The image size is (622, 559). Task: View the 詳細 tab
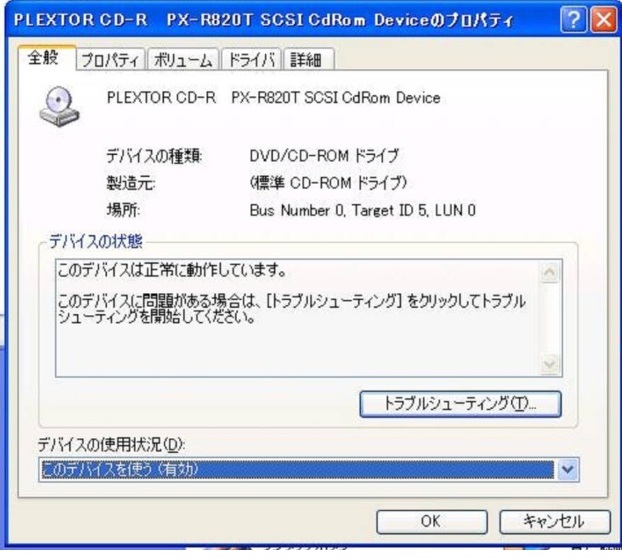tap(309, 60)
